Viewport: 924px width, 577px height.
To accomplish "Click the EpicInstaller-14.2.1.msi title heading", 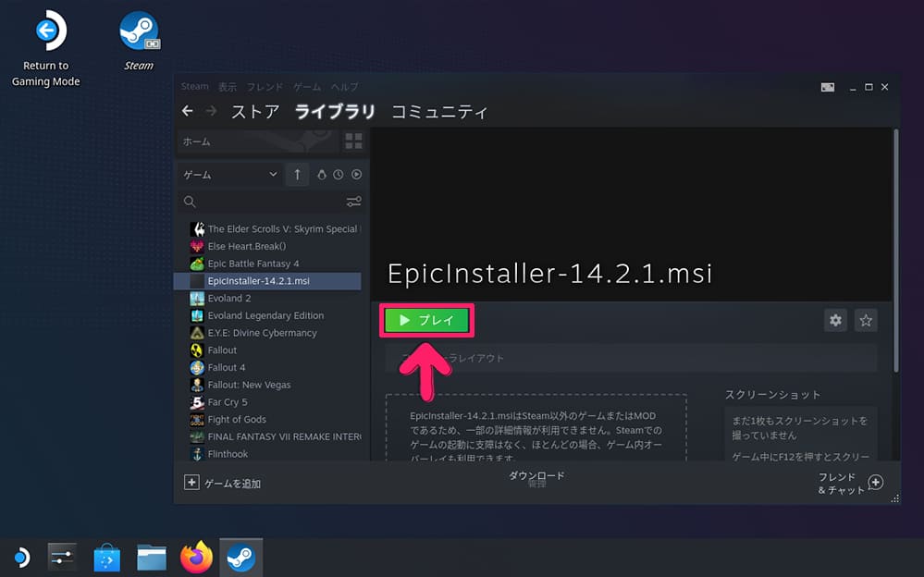I will pyautogui.click(x=549, y=274).
